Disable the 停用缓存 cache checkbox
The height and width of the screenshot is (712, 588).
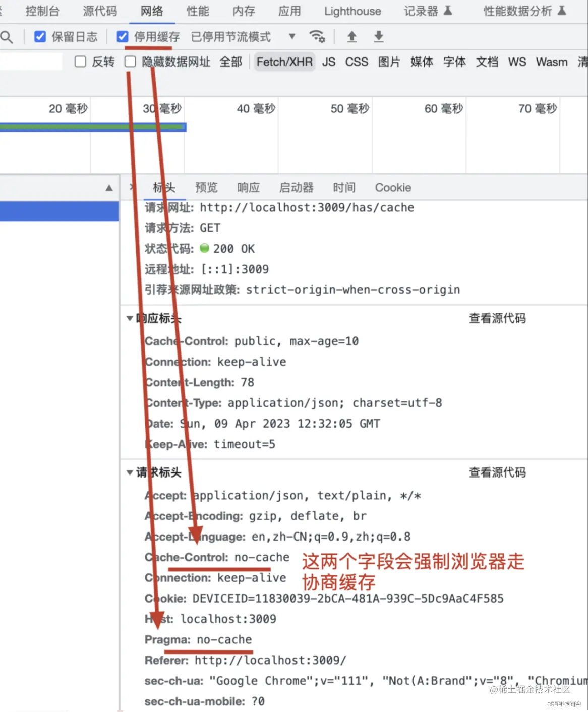click(x=123, y=36)
